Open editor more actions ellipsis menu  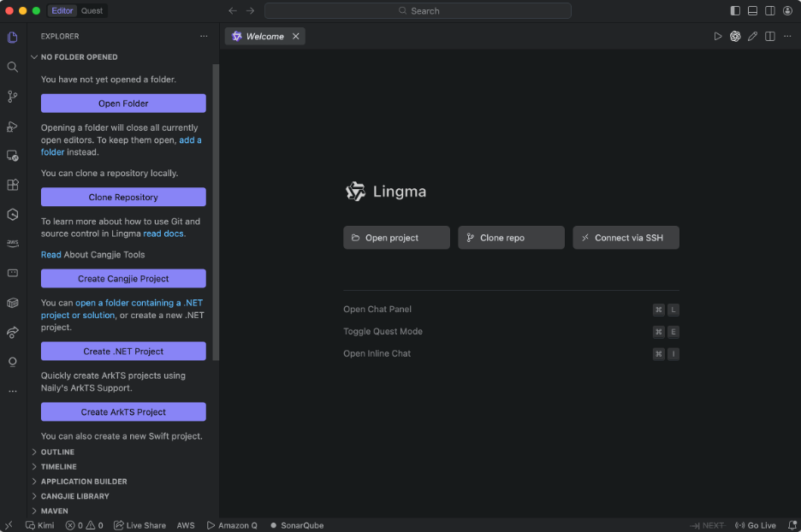(x=787, y=36)
